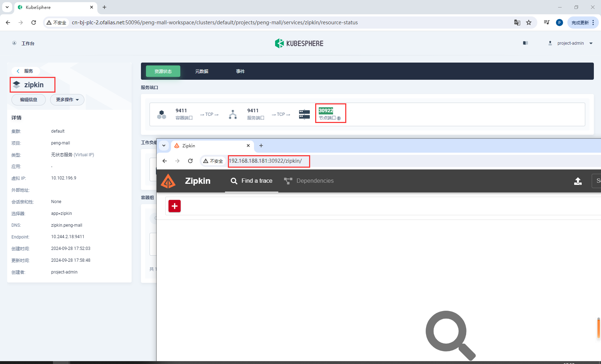Viewport: 601px width, 364px height.
Task: Open the Chrome profile avatar P
Action: (560, 23)
